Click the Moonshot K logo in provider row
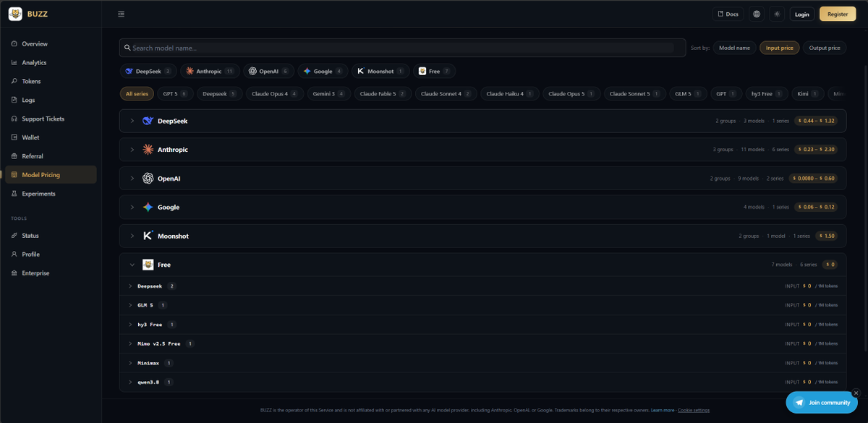868x423 pixels. (x=148, y=236)
